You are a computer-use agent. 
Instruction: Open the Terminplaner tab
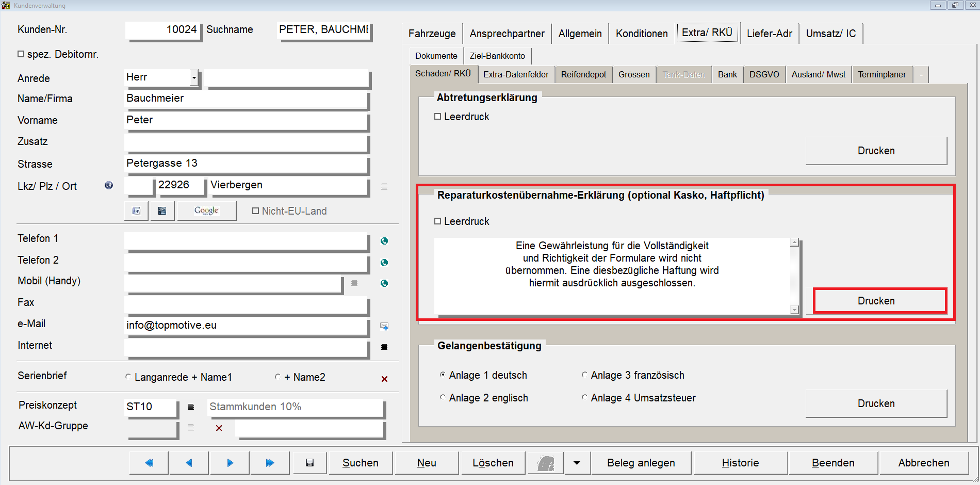coord(882,74)
